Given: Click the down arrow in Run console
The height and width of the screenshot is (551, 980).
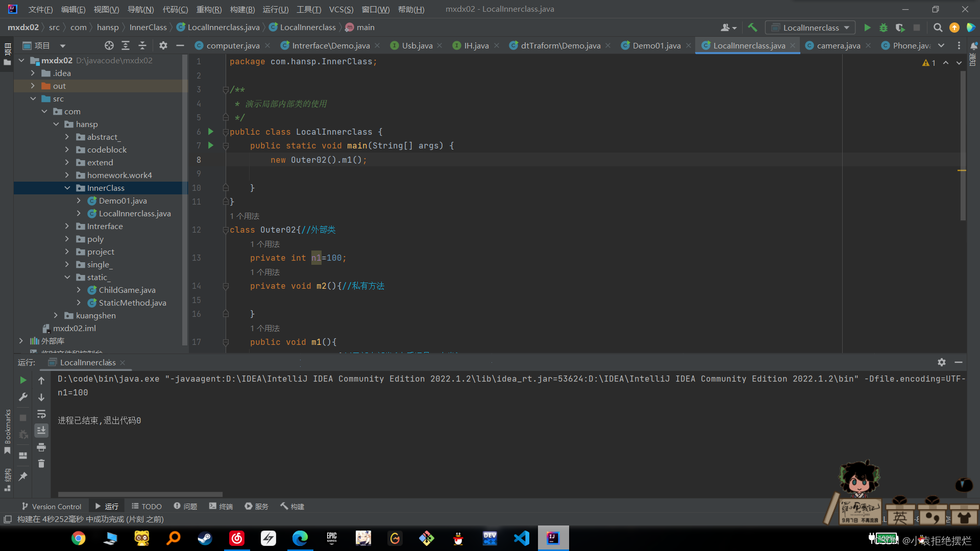Looking at the screenshot, I should click(41, 397).
